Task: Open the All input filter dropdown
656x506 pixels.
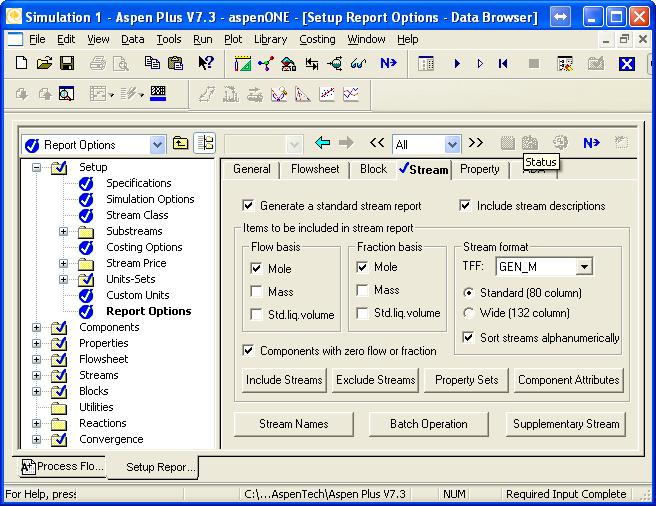Action: 452,145
